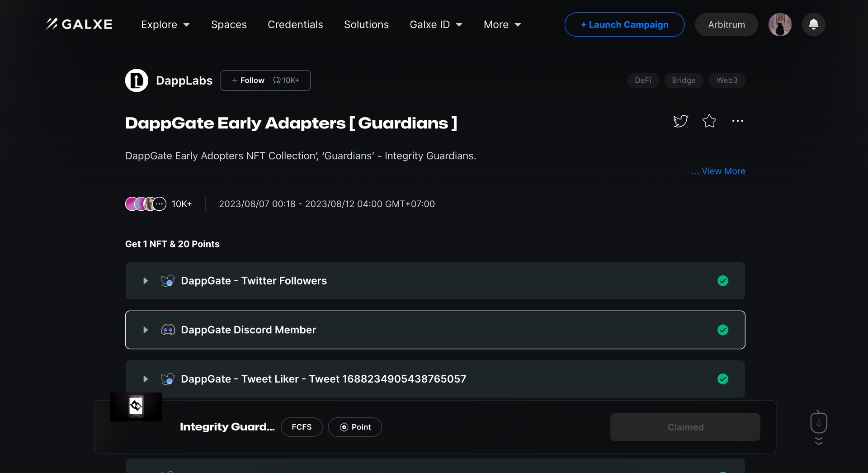Open the More dropdown menu
868x473 pixels.
(502, 24)
